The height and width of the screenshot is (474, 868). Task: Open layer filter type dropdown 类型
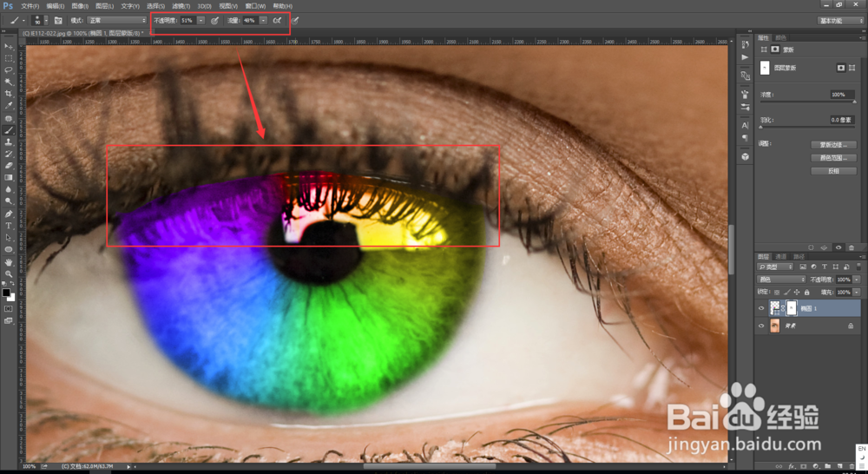[775, 267]
